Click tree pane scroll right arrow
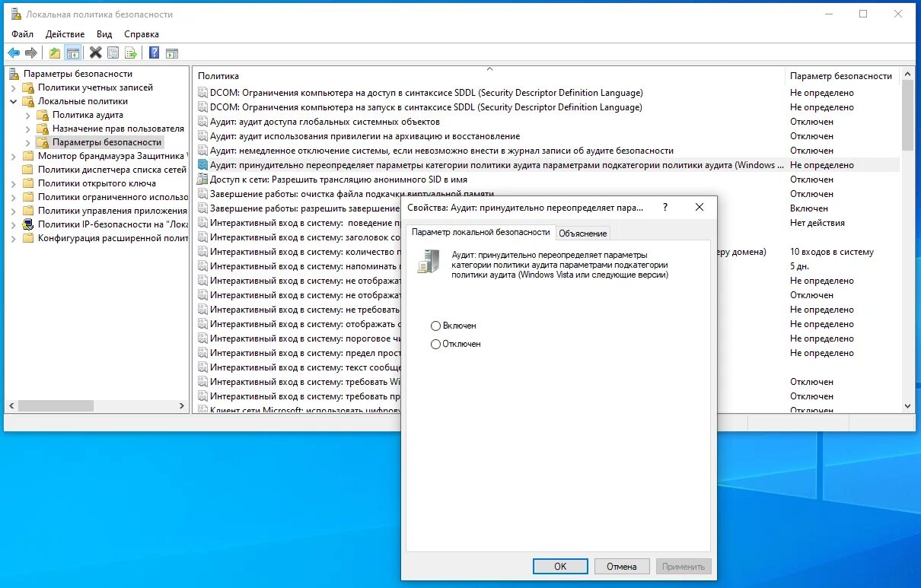 pos(182,406)
